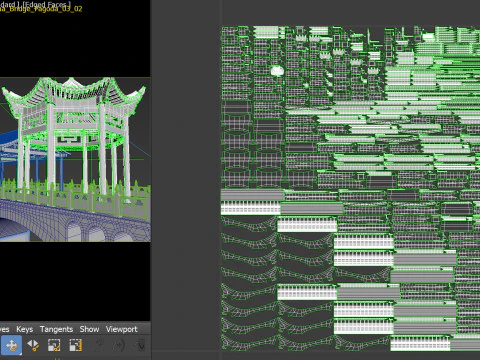Select the Slide Keys tool
This screenshot has height=360, width=480.
33,345
